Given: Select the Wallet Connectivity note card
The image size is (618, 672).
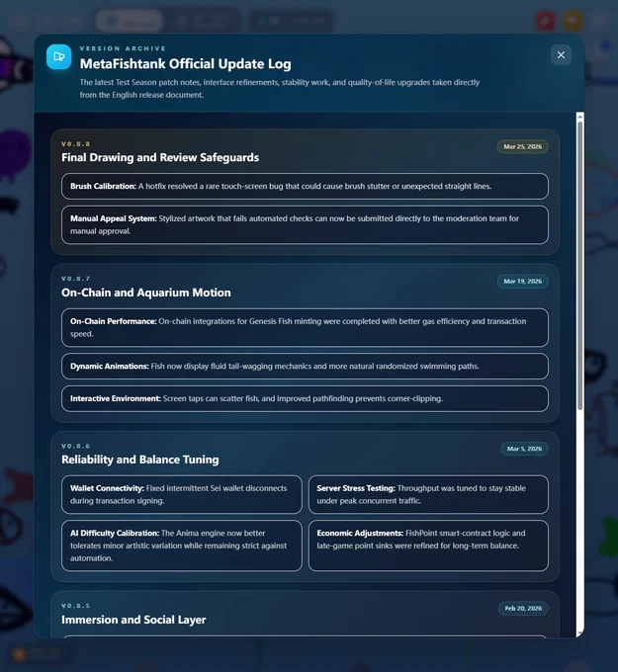Looking at the screenshot, I should [182, 494].
